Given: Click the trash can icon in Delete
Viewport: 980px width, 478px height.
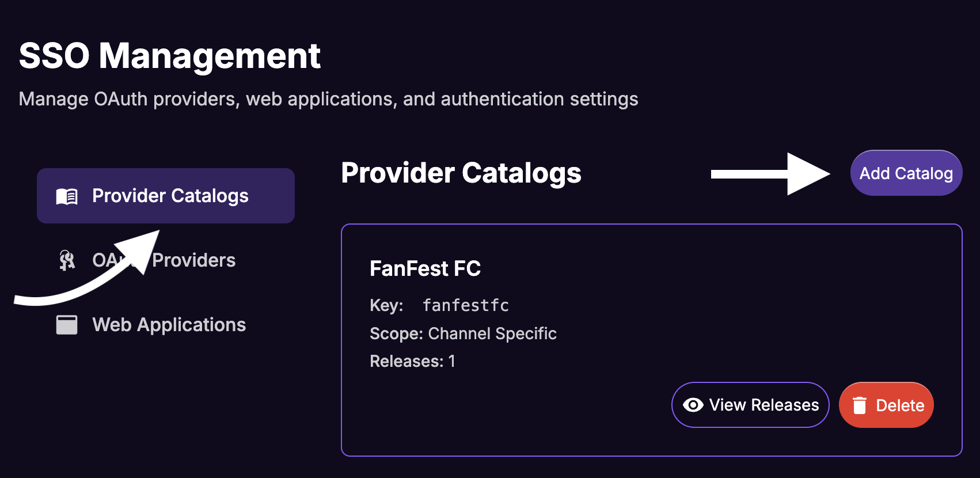Looking at the screenshot, I should 860,405.
